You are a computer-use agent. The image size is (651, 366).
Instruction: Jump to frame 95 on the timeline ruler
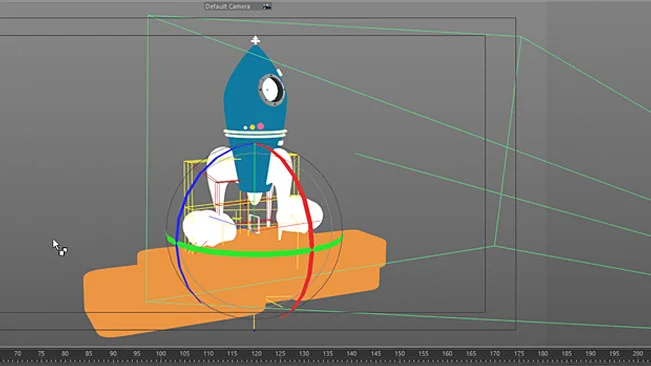[137, 354]
